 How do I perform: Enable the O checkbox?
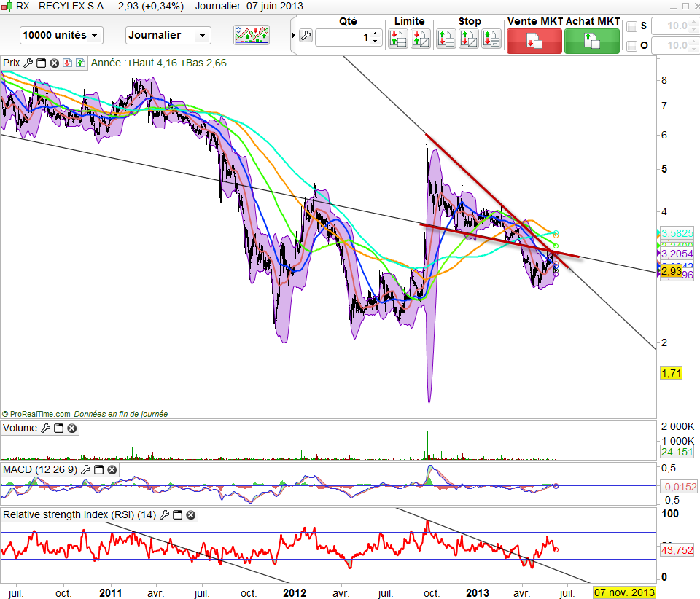(x=631, y=45)
